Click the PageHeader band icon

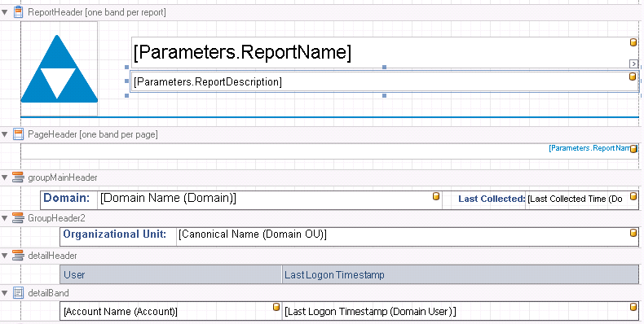pos(18,134)
